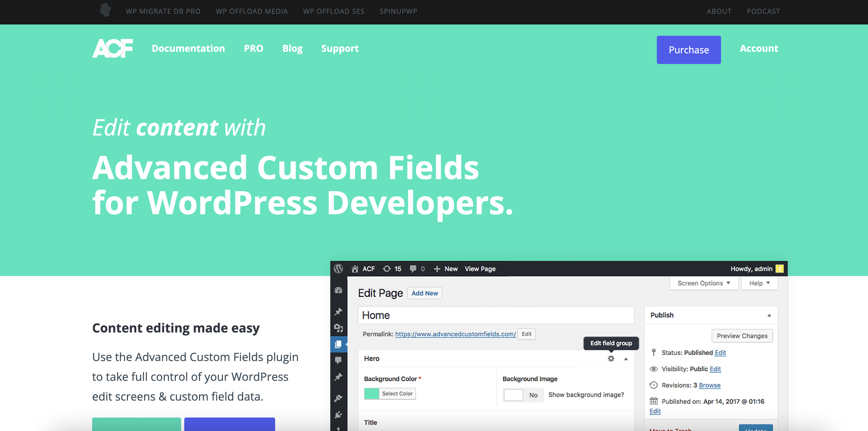Image resolution: width=868 pixels, height=431 pixels.
Task: Open the Help dropdown
Action: click(x=760, y=283)
